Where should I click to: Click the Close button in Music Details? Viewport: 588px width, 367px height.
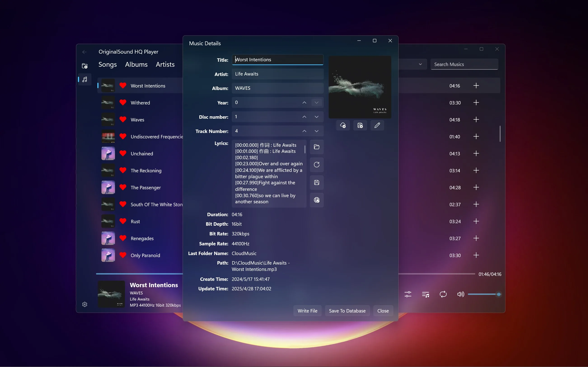coord(383,311)
